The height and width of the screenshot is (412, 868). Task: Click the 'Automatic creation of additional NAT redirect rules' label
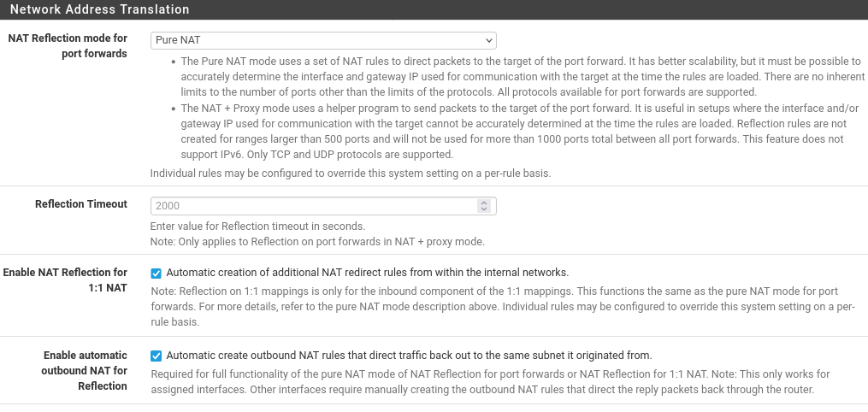pos(368,273)
